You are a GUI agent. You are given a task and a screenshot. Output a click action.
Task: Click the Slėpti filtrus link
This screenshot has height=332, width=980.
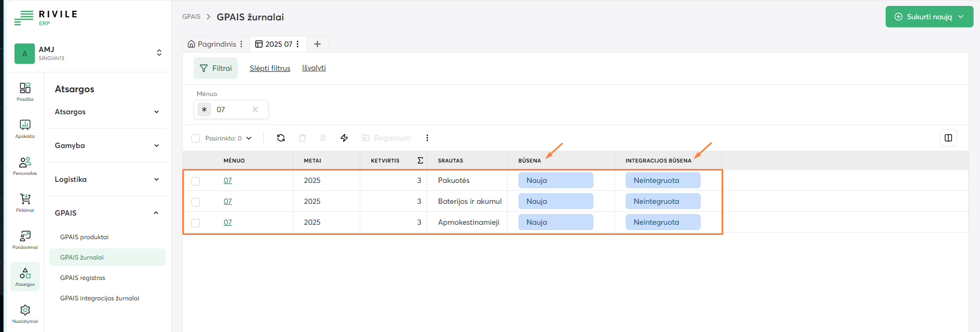tap(270, 68)
